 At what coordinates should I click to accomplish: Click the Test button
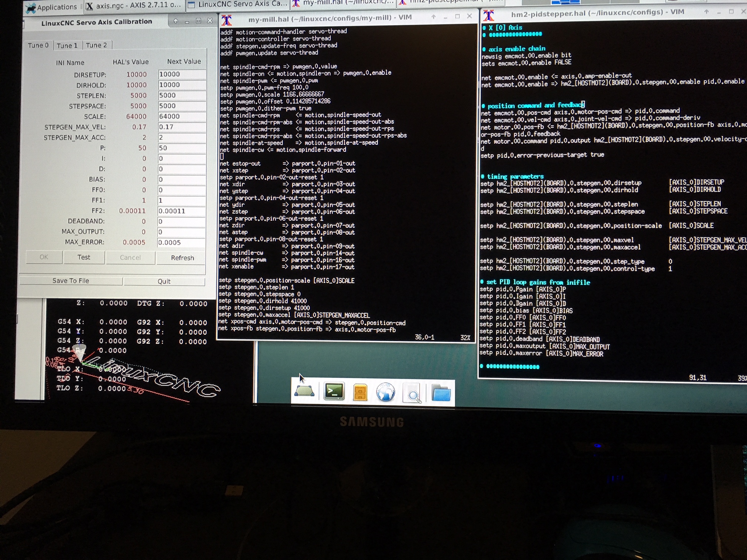[x=84, y=257]
